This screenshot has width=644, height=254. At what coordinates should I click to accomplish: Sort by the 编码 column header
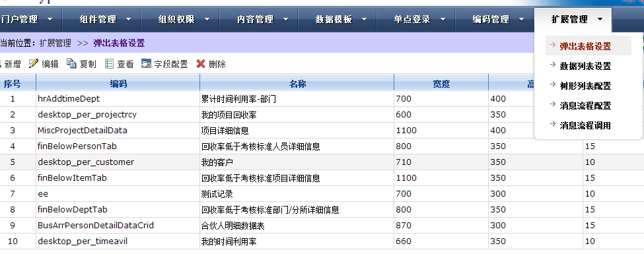pos(118,84)
